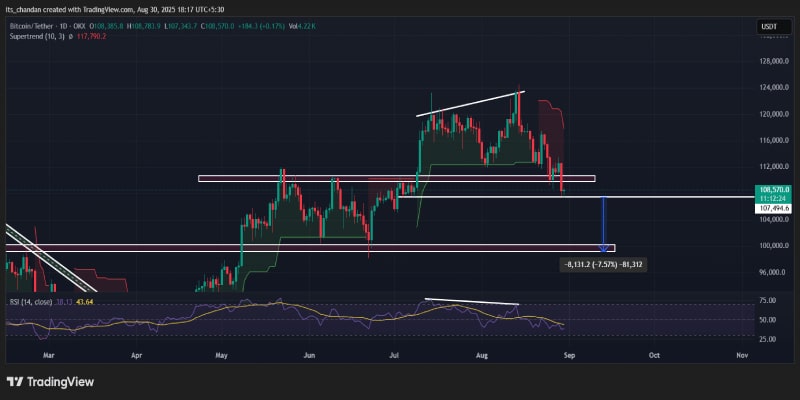Select the RSI divergence trendline

click(472, 302)
